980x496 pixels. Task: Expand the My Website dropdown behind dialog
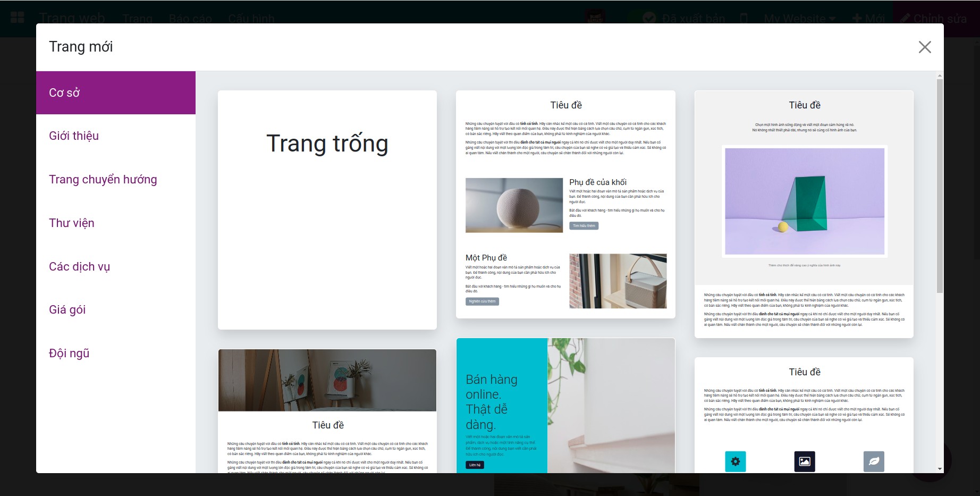pos(800,19)
